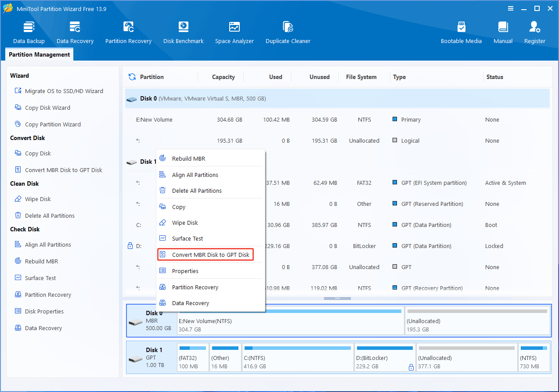Image resolution: width=559 pixels, height=392 pixels.
Task: Choose Data Recovery in the context menu
Action: pyautogui.click(x=211, y=303)
